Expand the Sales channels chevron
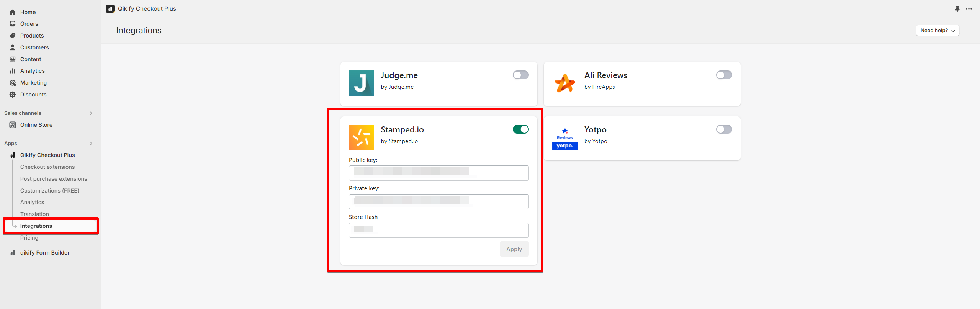980x309 pixels. [91, 113]
